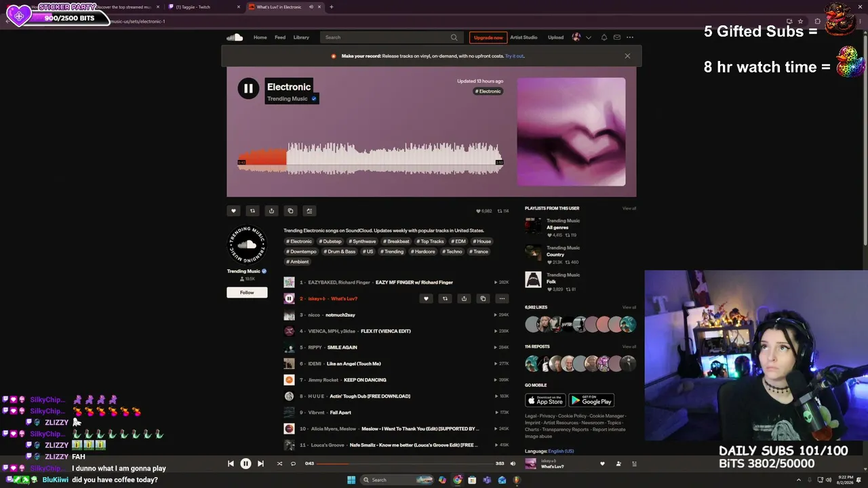Skip to previous track in player bar
Viewport: 868px width, 488px height.
tap(231, 464)
